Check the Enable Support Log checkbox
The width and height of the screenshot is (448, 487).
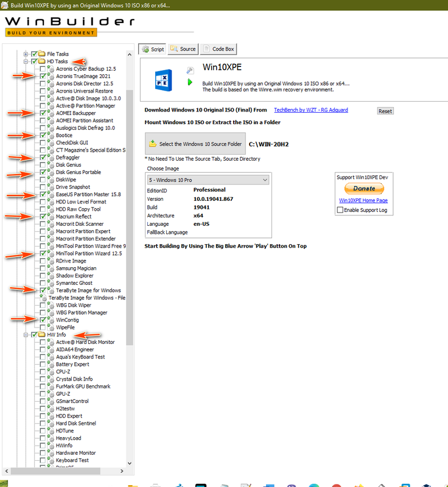[340, 210]
